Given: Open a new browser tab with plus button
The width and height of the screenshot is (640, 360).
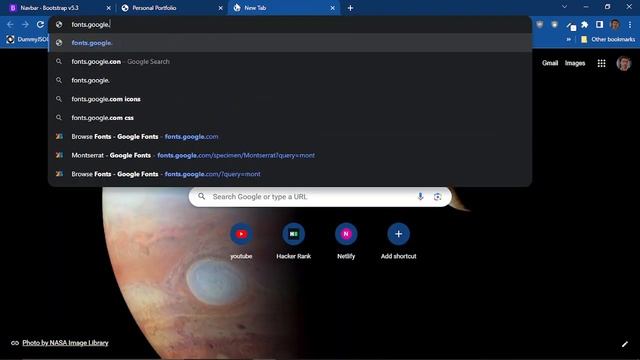Looking at the screenshot, I should point(350,8).
